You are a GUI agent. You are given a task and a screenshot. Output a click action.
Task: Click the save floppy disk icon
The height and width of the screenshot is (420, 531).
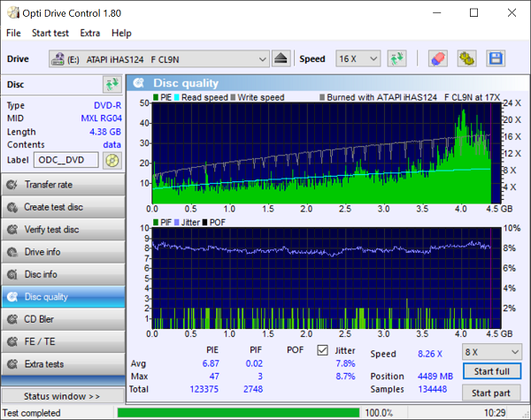[x=496, y=58]
